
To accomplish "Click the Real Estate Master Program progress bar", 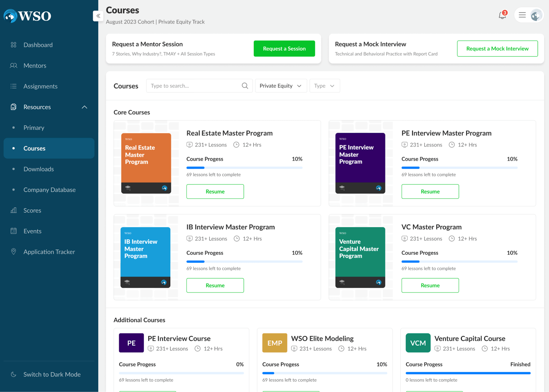I will [244, 168].
